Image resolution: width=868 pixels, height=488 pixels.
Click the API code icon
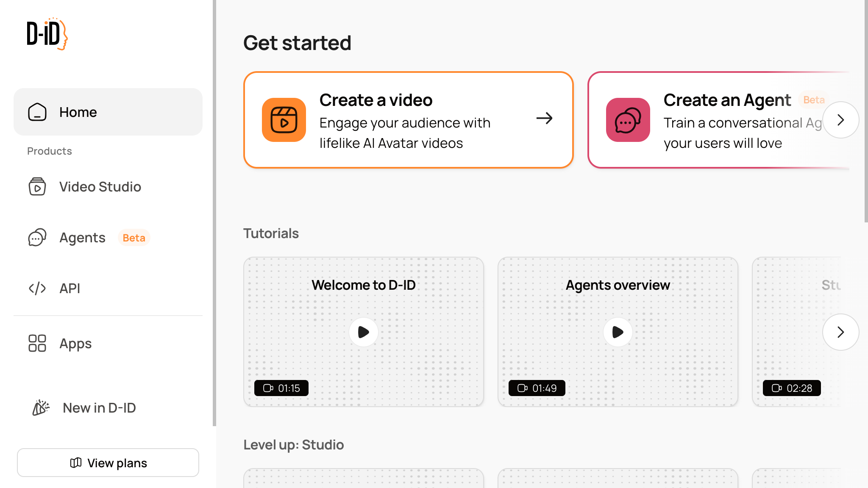37,288
